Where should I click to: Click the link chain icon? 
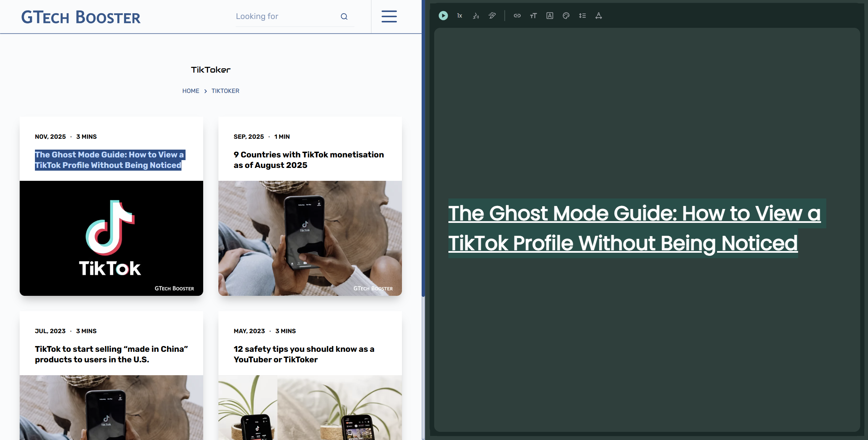517,16
